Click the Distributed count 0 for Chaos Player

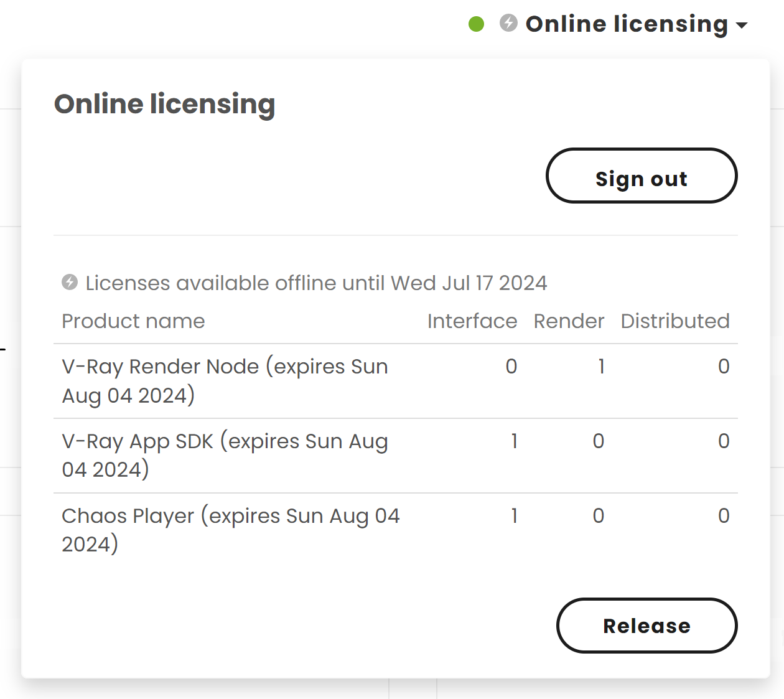724,516
